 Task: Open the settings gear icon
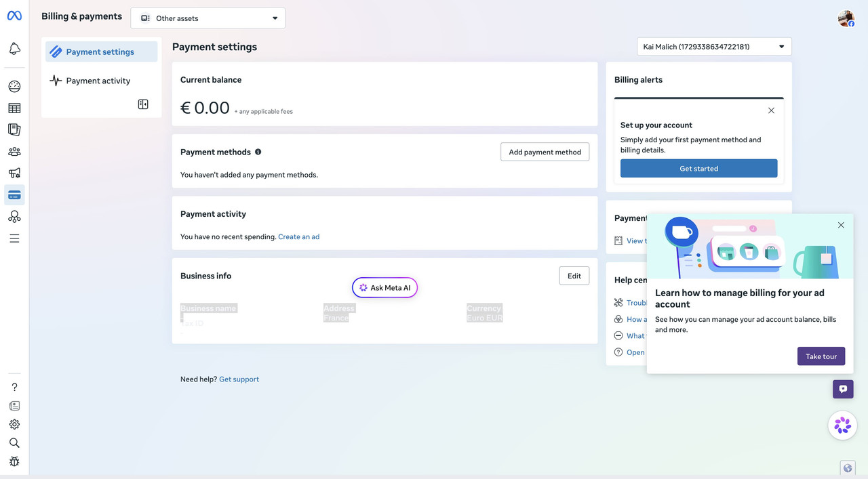(14, 424)
